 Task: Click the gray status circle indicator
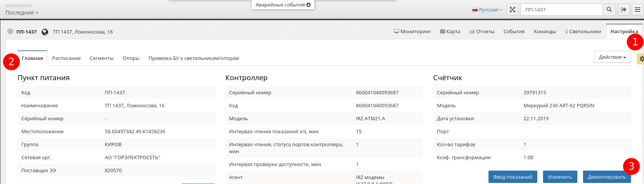10,32
